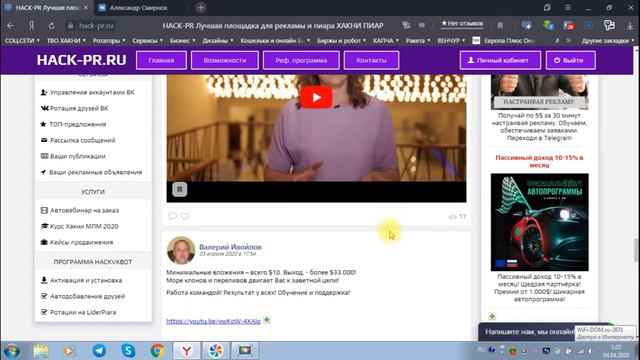Open comments via the speech bubble icon

click(x=172, y=216)
